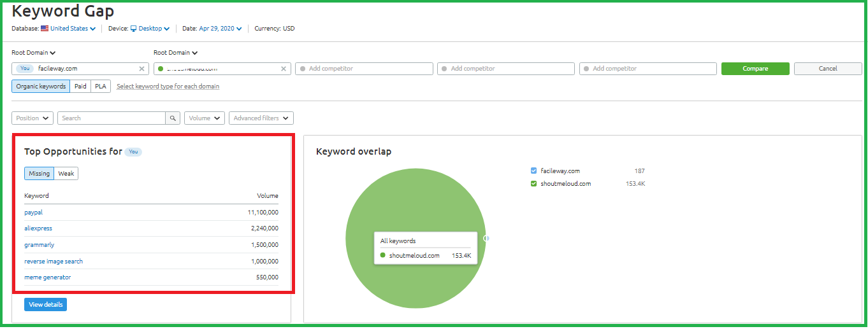This screenshot has height=329, width=868.
Task: Switch to the Weak opportunities tab
Action: pos(66,174)
